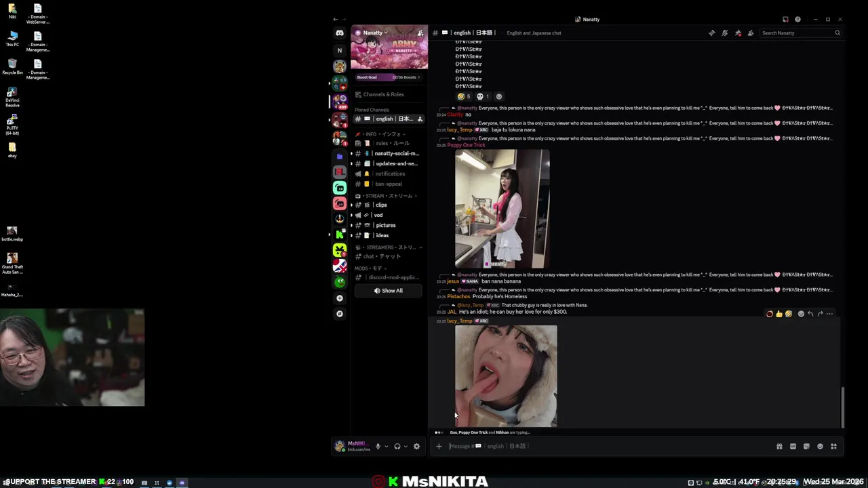The width and height of the screenshot is (868, 488).
Task: Open GIF picker in message bar
Action: [x=793, y=446]
